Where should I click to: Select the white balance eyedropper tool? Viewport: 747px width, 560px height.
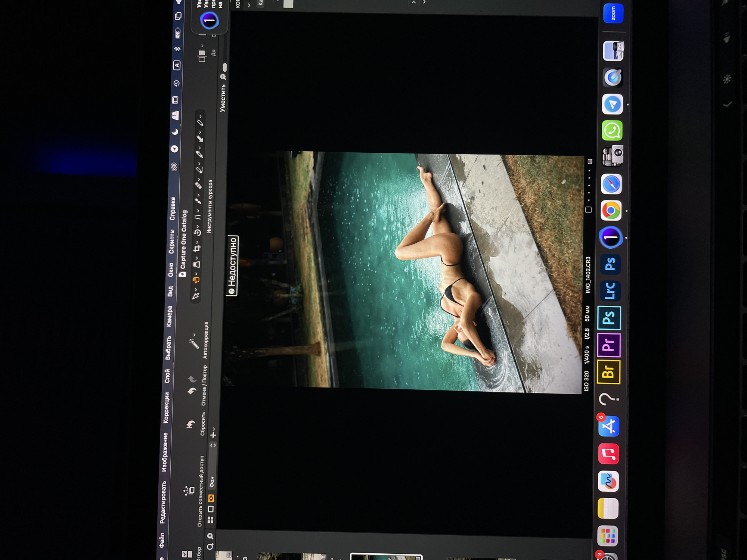[199, 154]
